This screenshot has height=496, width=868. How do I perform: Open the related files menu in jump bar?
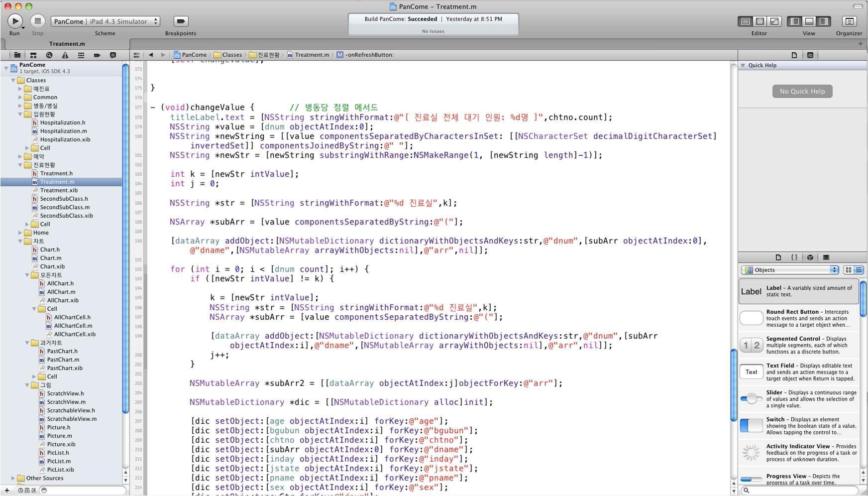coord(136,55)
